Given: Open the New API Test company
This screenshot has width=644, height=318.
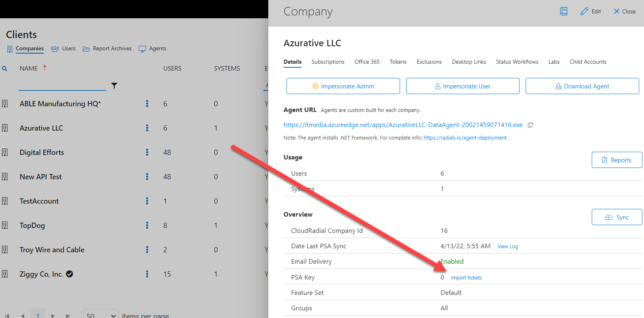Looking at the screenshot, I should point(41,177).
